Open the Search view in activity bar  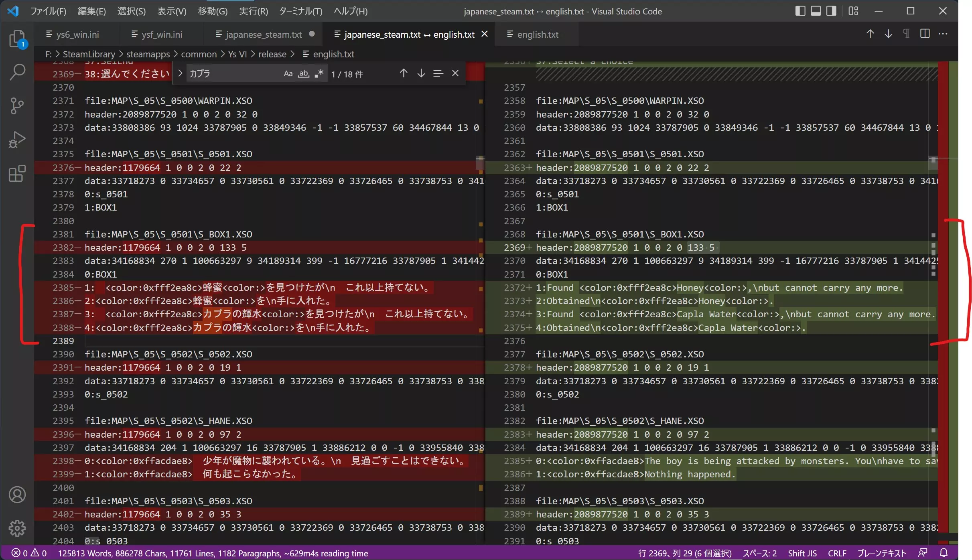click(x=17, y=72)
